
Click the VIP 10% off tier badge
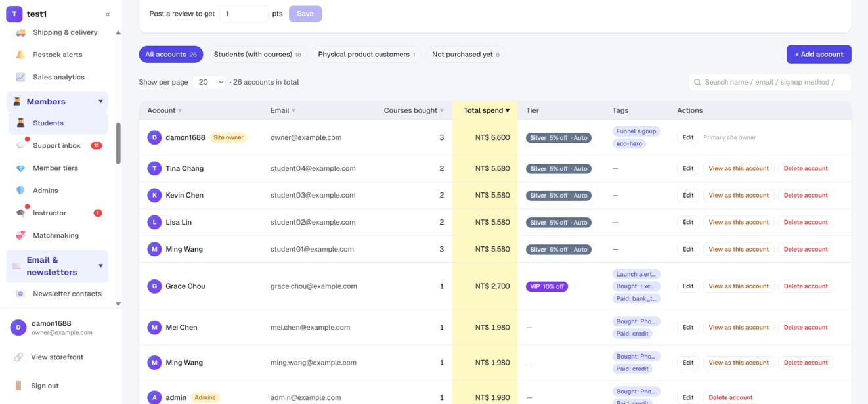point(547,286)
